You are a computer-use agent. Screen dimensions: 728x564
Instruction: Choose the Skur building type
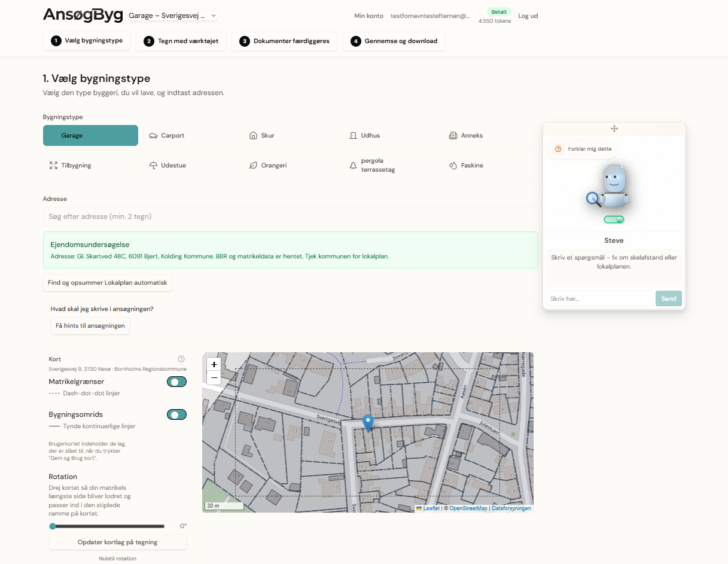[x=290, y=136]
